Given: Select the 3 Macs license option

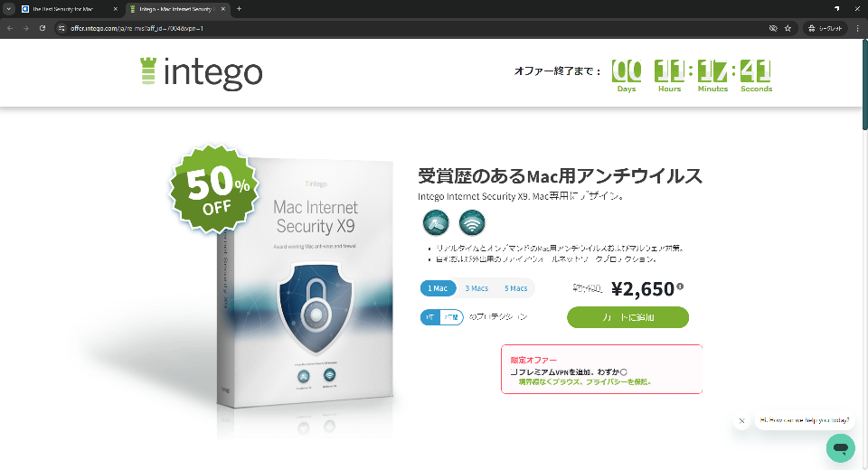Looking at the screenshot, I should tap(476, 288).
